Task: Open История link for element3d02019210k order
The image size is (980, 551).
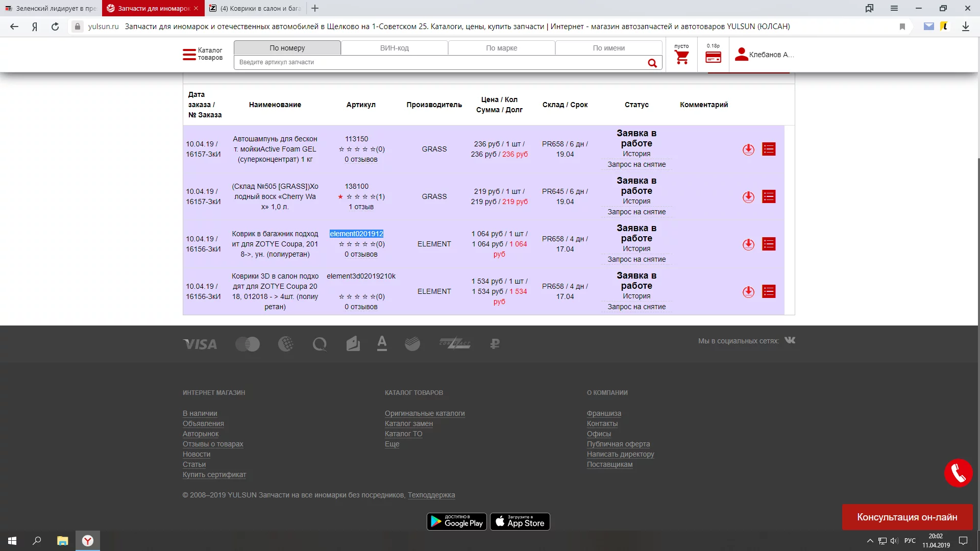Action: click(x=636, y=296)
